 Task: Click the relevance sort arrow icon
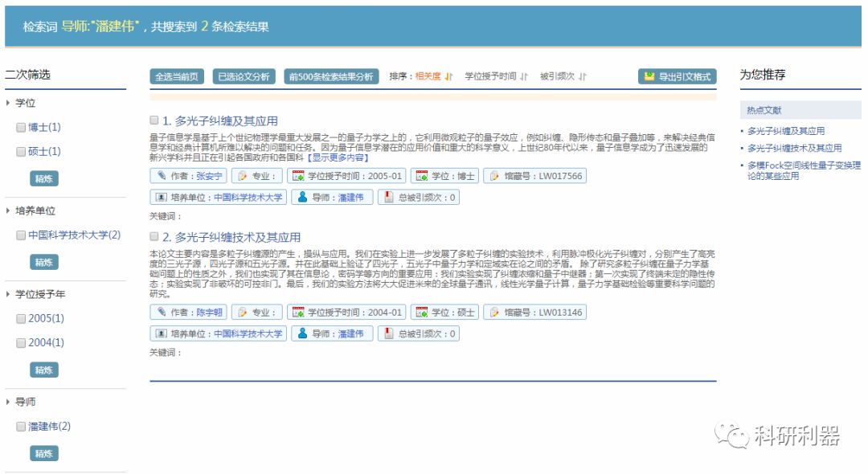[449, 77]
